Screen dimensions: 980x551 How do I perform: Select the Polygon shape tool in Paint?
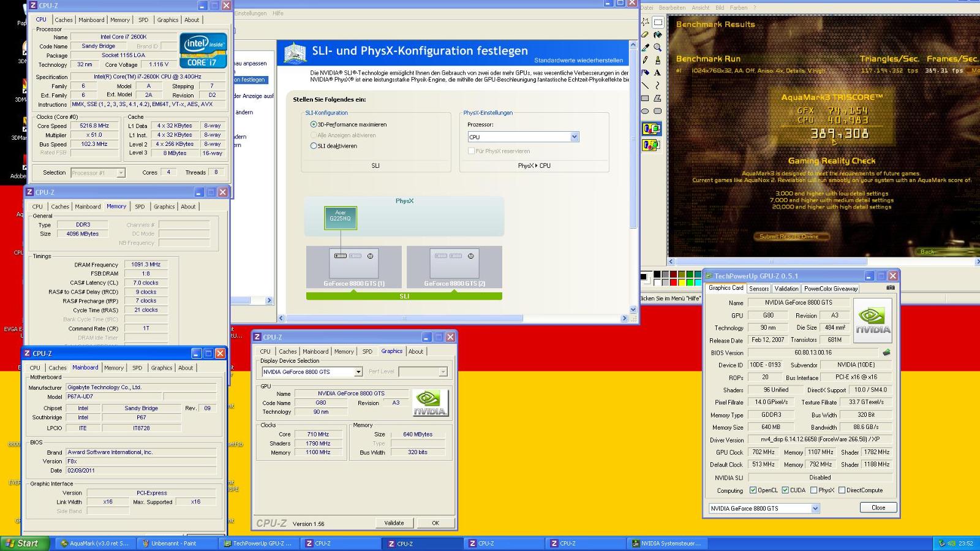coord(658,98)
